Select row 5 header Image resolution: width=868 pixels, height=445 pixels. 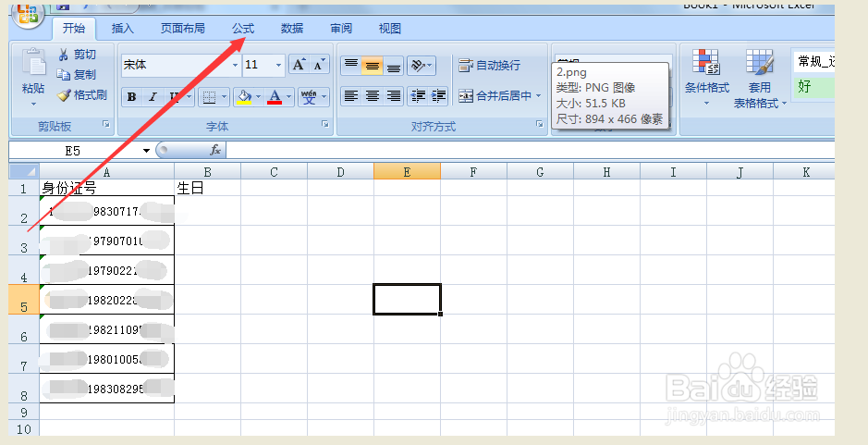pyautogui.click(x=24, y=300)
